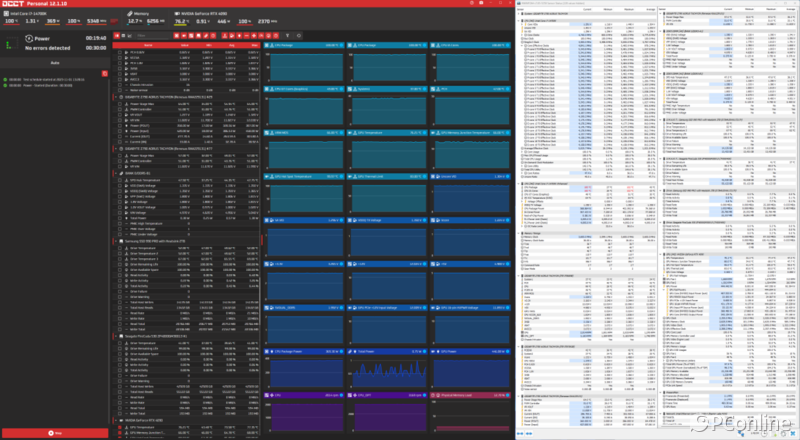The height and width of the screenshot is (440, 800).
Task: Click GPU Memory Junction Temperature graph title
Action: coord(465,133)
